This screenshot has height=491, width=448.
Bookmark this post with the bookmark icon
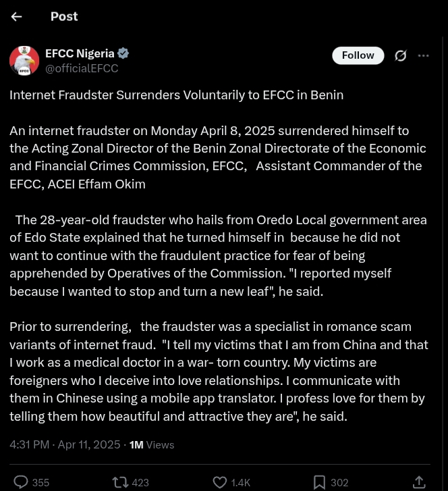pos(319,482)
